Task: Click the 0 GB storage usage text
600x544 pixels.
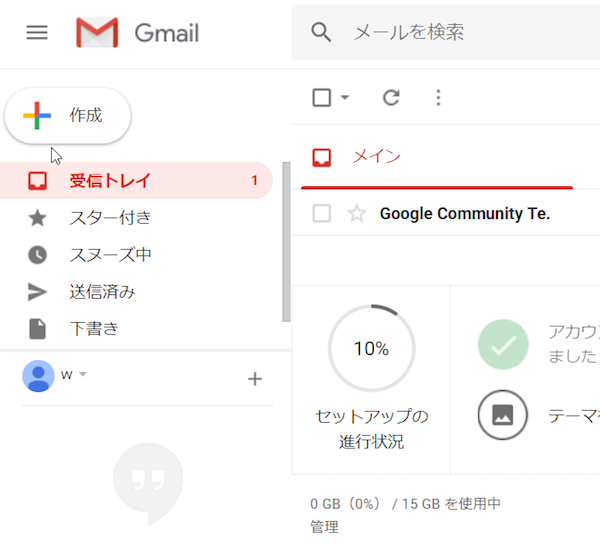Action: tap(405, 504)
